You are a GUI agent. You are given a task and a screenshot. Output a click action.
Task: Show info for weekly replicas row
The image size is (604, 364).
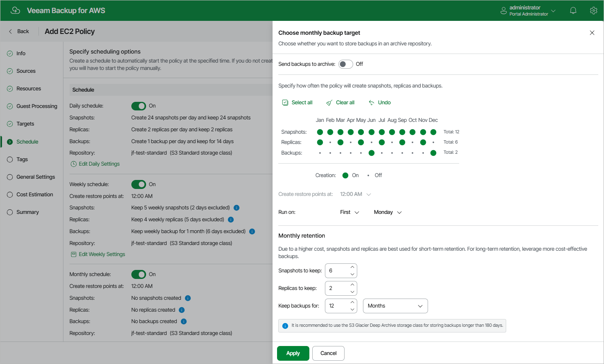(x=231, y=220)
